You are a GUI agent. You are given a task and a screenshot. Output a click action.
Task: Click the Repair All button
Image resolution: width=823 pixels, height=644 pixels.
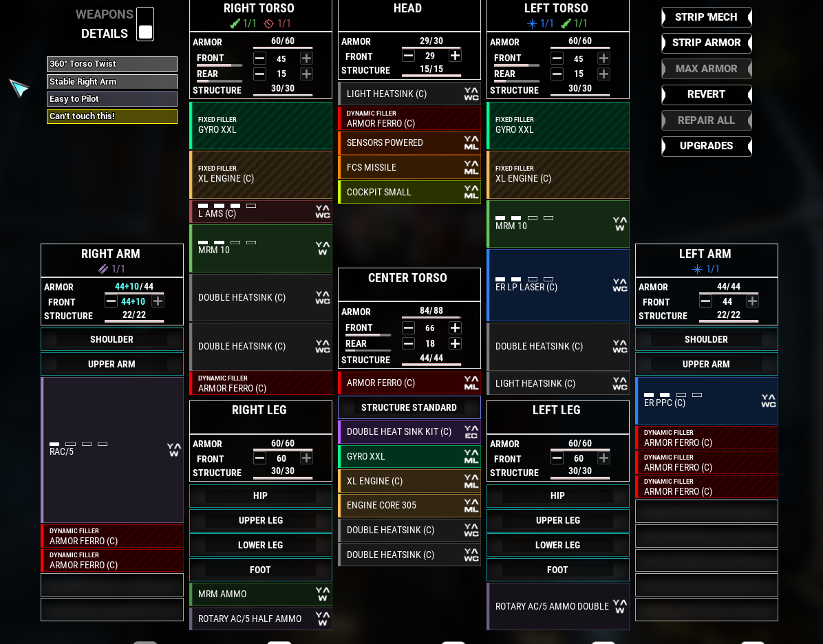pyautogui.click(x=707, y=120)
